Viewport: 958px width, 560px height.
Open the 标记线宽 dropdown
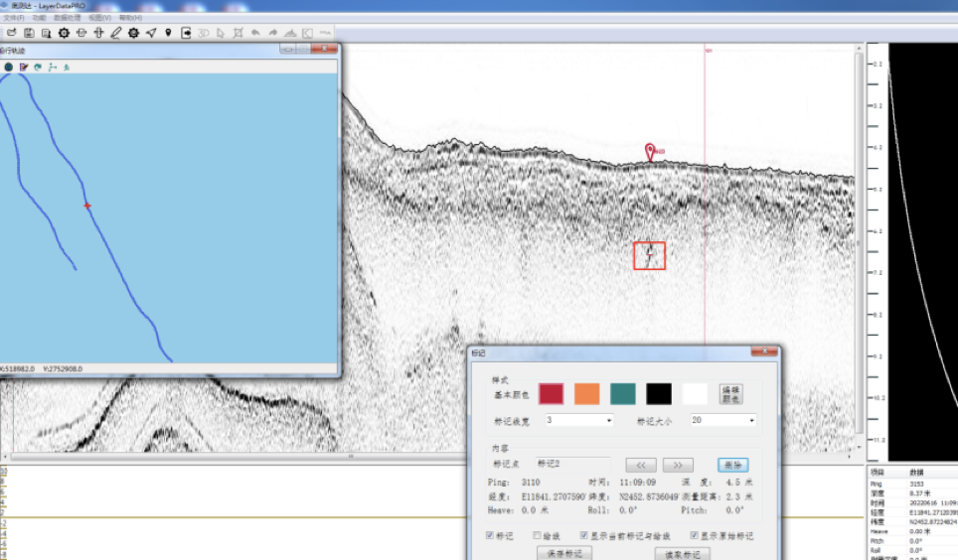[608, 420]
